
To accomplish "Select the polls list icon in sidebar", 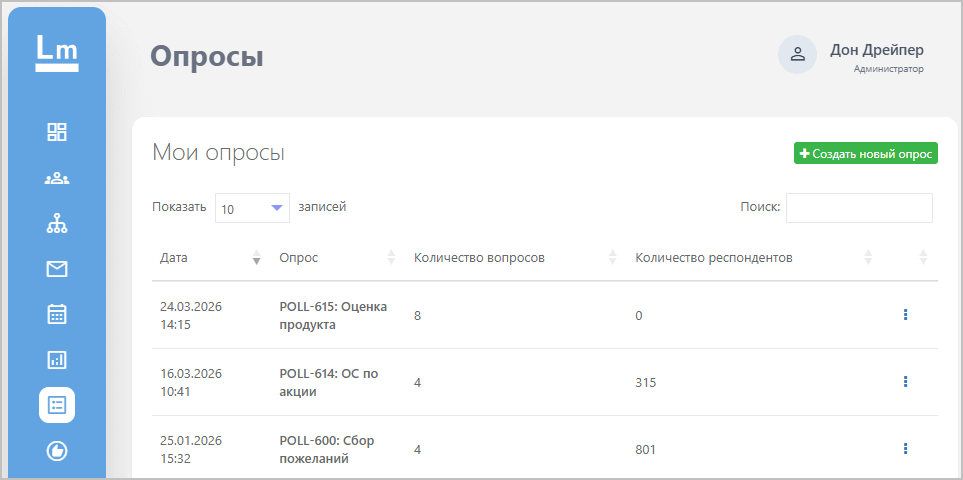I will click(57, 405).
